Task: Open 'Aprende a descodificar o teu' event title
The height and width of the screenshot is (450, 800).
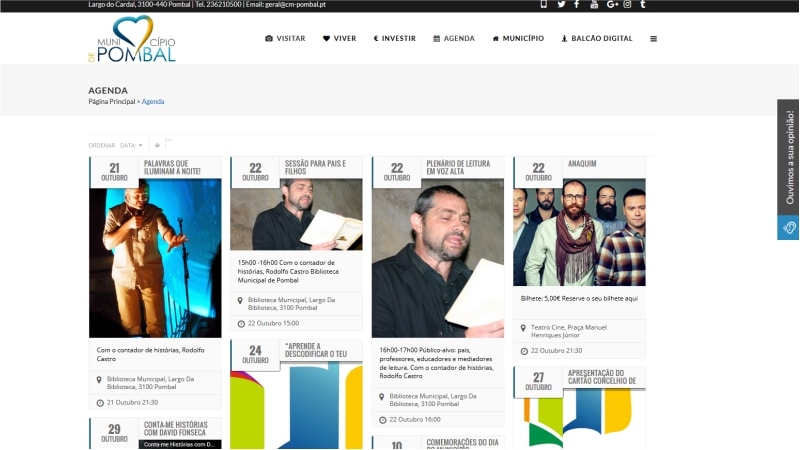Action: point(316,350)
